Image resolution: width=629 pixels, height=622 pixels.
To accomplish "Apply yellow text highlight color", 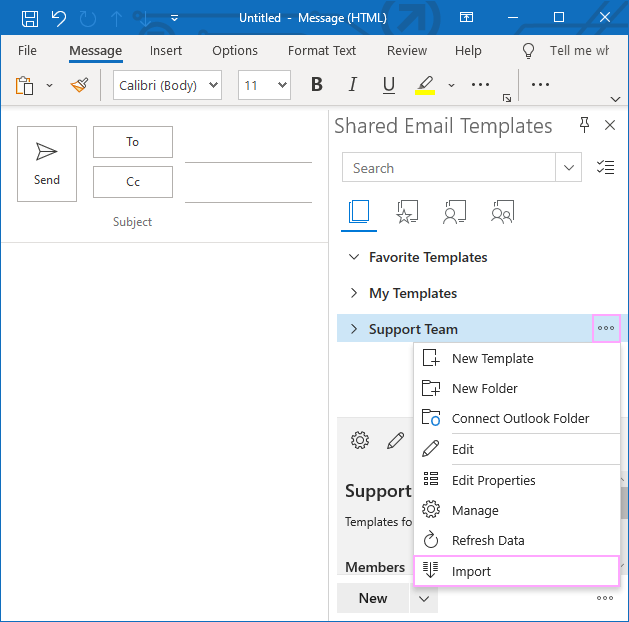I will [x=425, y=85].
